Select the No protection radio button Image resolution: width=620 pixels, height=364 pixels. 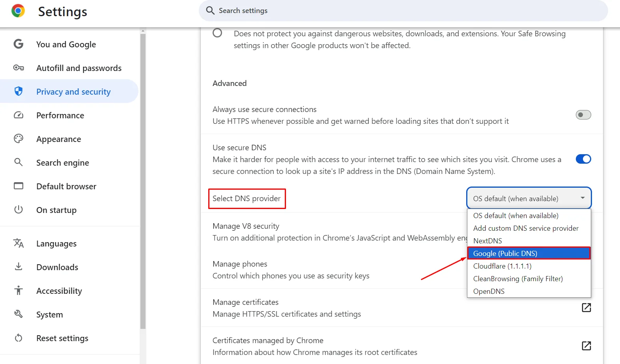click(x=217, y=33)
